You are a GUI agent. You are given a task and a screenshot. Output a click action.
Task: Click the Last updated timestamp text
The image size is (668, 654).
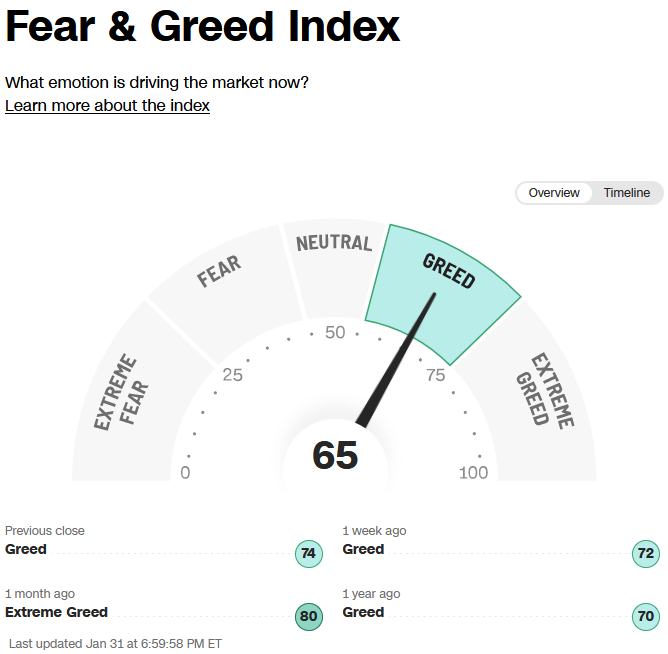tap(115, 643)
